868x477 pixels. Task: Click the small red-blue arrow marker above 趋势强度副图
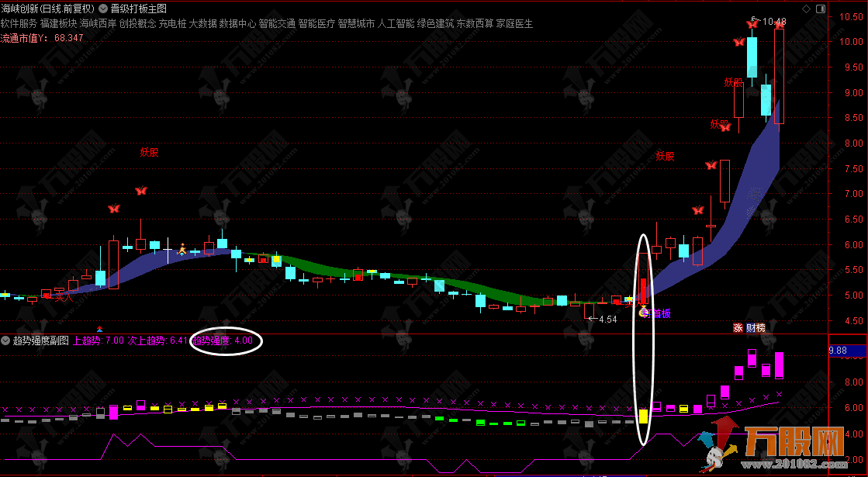(x=99, y=329)
